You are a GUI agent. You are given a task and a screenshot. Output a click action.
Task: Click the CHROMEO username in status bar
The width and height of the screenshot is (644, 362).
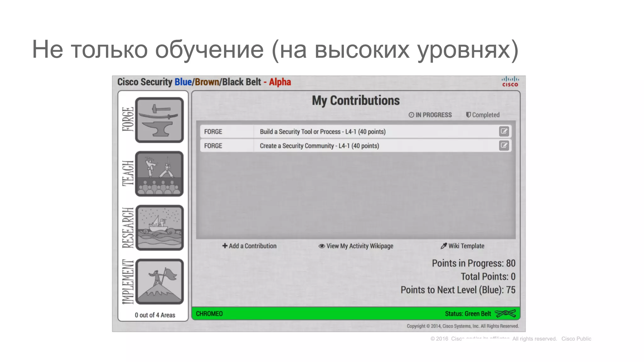point(209,314)
